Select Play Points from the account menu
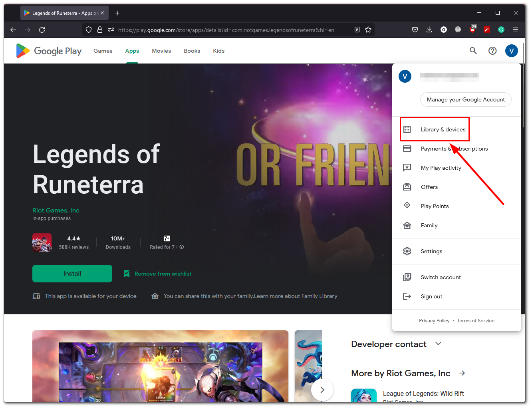Viewport: 532px width, 409px height. pos(457,206)
